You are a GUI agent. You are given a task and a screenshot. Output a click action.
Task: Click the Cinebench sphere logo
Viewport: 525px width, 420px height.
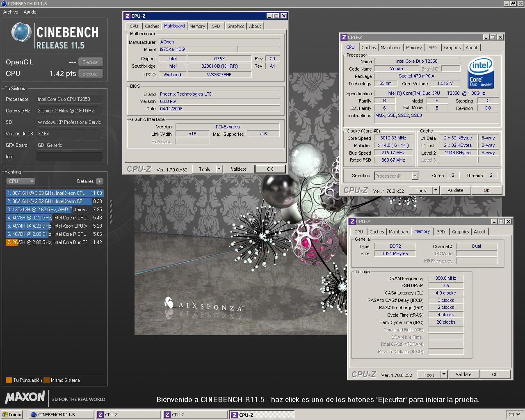[21, 32]
